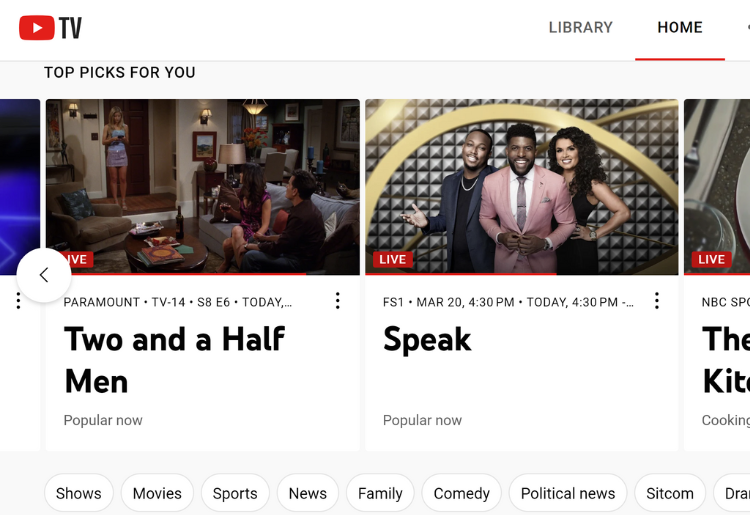Click the FS1 Mar 20 4:30 PM info line

tap(508, 302)
